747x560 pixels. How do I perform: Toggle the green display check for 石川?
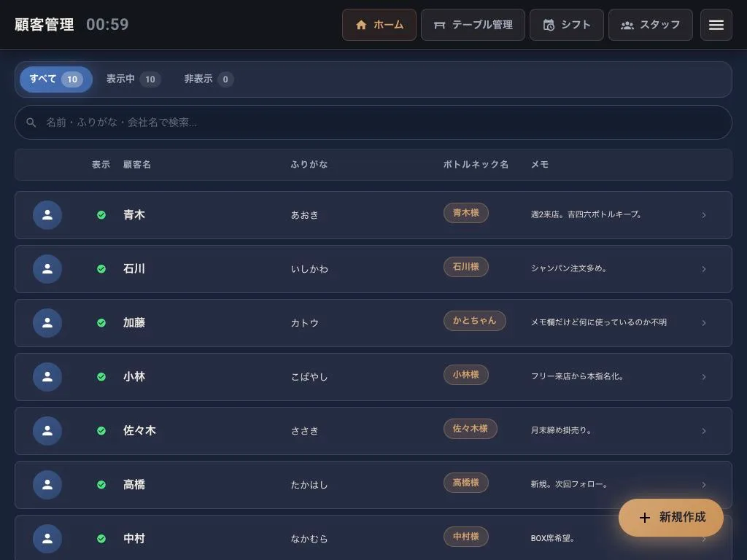coord(101,268)
